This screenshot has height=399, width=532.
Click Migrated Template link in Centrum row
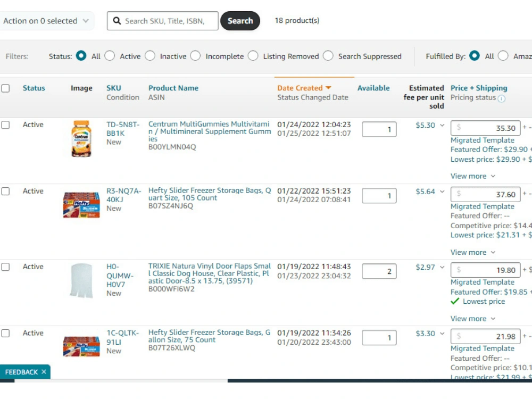click(x=482, y=140)
